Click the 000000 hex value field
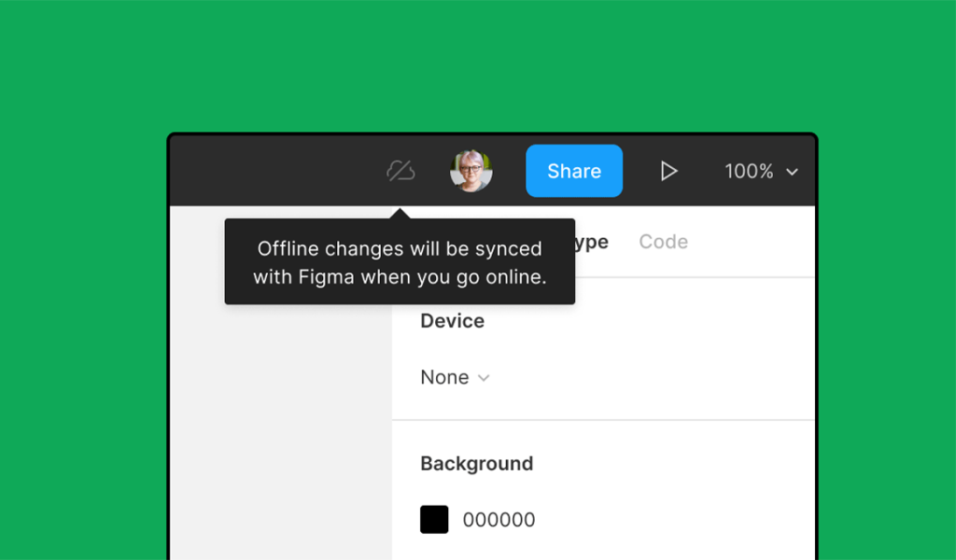956x560 pixels. 499,520
